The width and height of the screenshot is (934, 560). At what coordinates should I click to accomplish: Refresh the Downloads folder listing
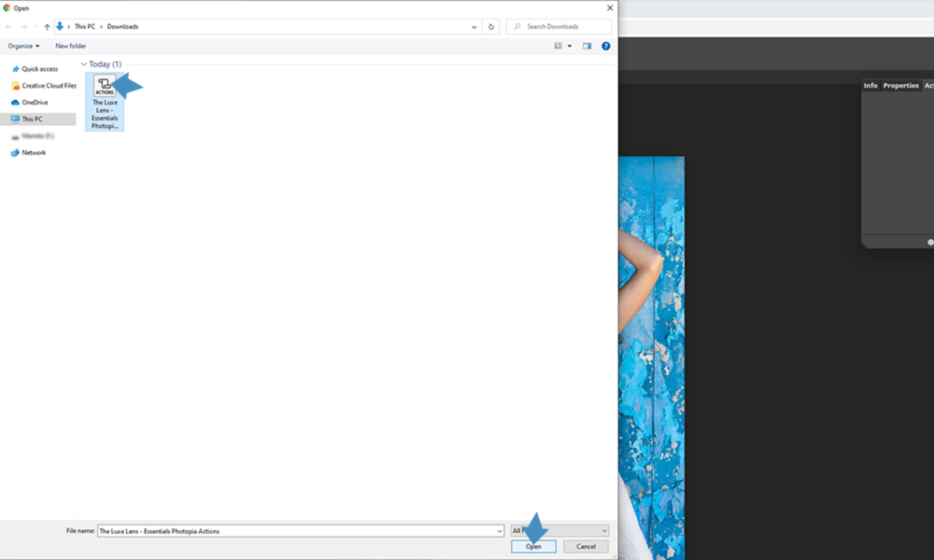[492, 27]
